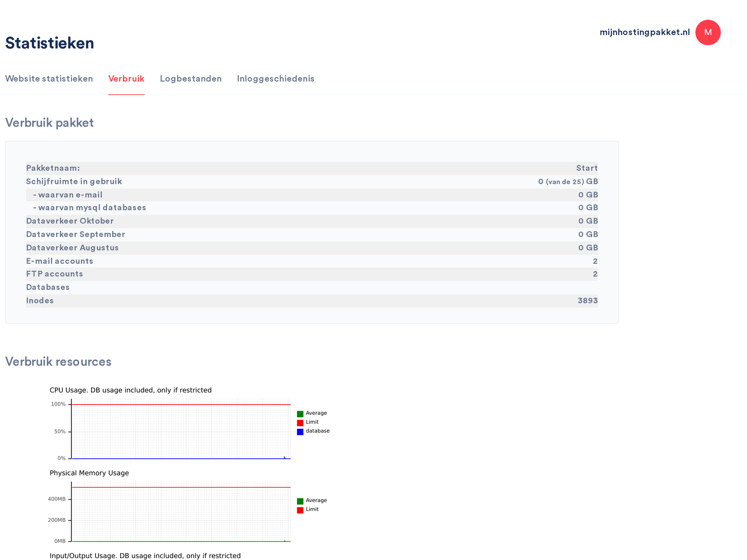Click the Input/Output Usage chart title
The image size is (747, 560).
pos(145,556)
